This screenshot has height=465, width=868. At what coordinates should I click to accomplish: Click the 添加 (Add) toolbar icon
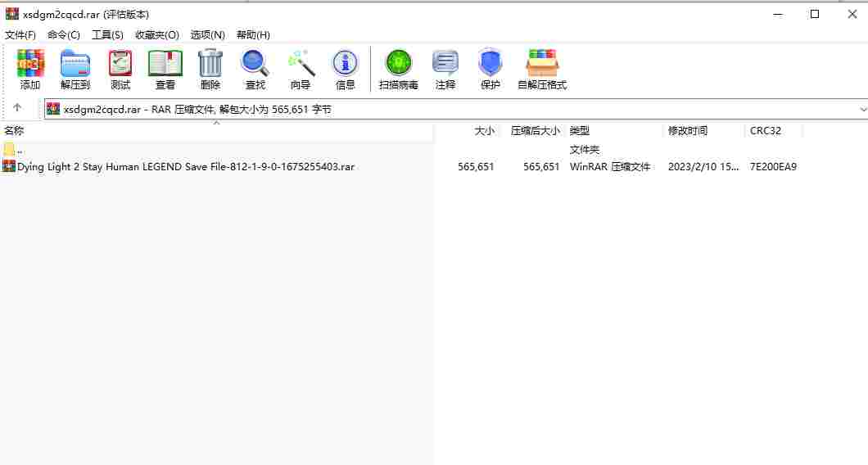click(30, 70)
